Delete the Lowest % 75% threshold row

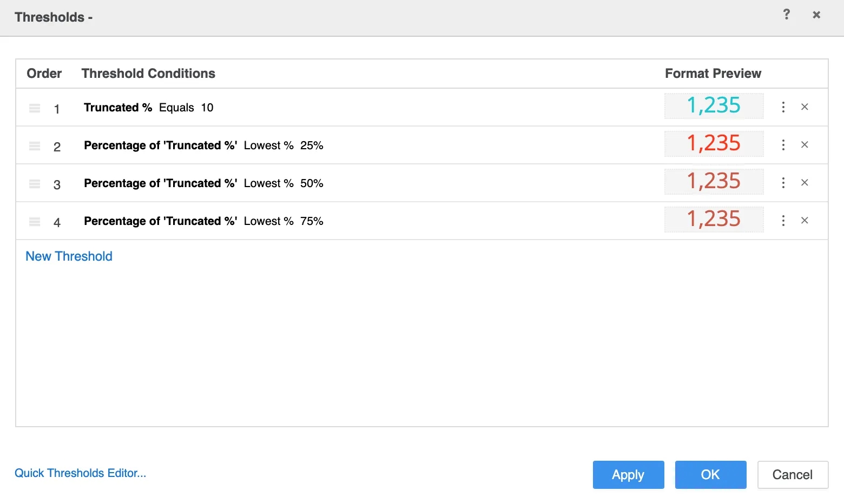click(805, 221)
